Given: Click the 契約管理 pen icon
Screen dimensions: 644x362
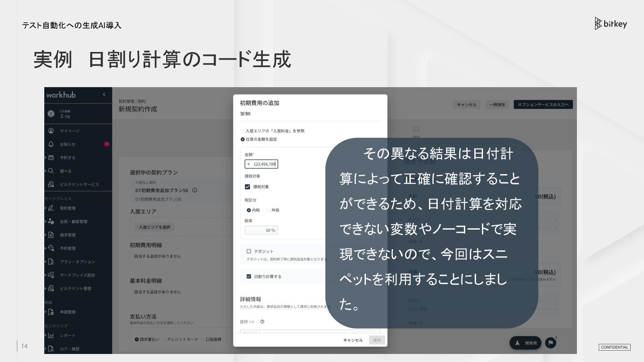Looking at the screenshot, I should 51,208.
